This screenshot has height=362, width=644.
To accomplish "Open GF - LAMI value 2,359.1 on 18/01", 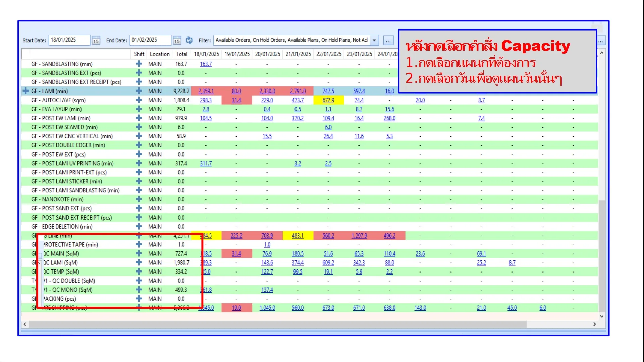I will [206, 91].
